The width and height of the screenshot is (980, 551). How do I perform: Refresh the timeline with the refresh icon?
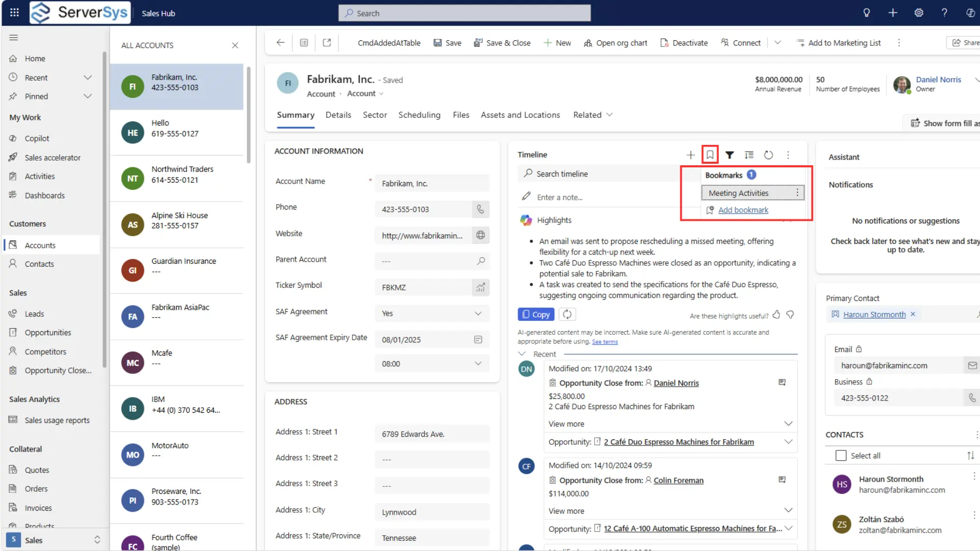pos(769,155)
